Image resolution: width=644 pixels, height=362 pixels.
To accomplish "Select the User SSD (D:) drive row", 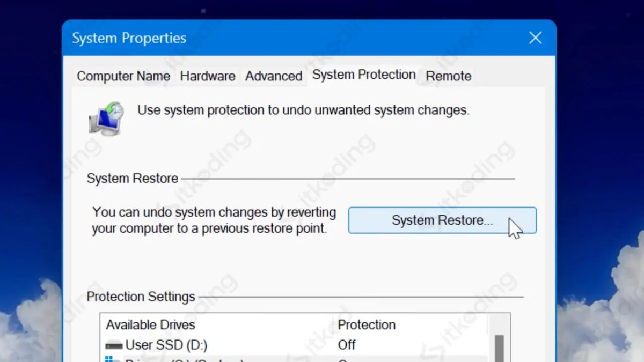I will point(215,345).
